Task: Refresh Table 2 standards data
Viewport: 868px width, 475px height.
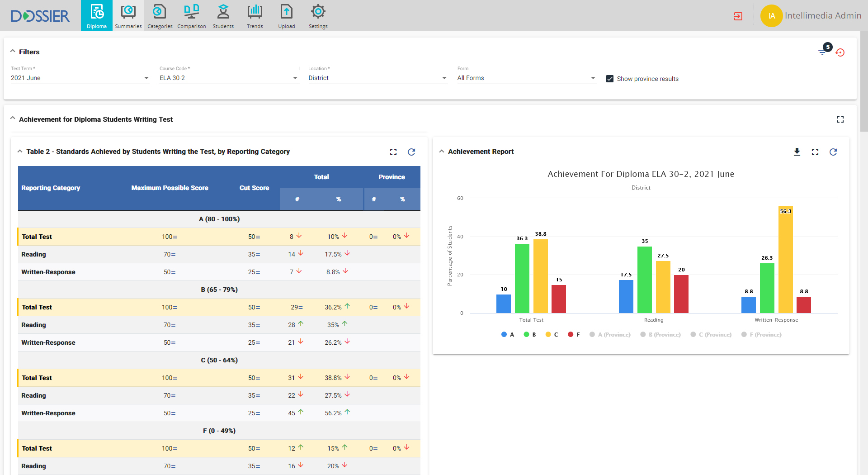Action: [411, 152]
